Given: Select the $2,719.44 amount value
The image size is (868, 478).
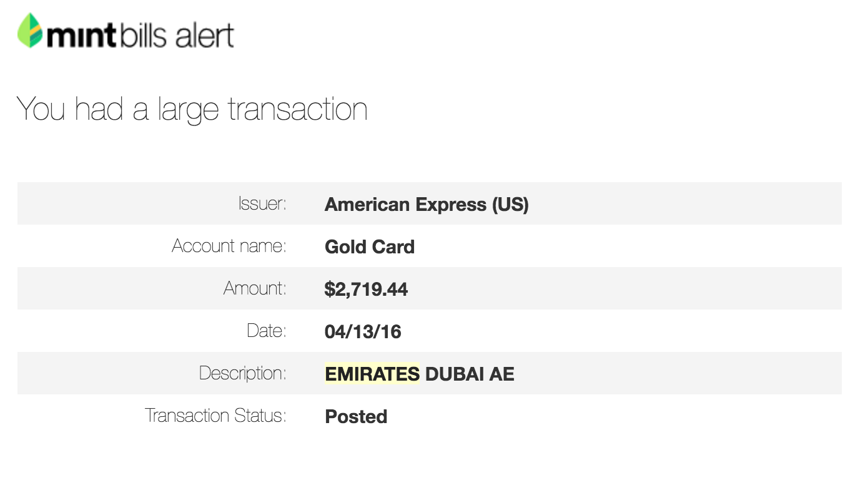Looking at the screenshot, I should click(366, 290).
